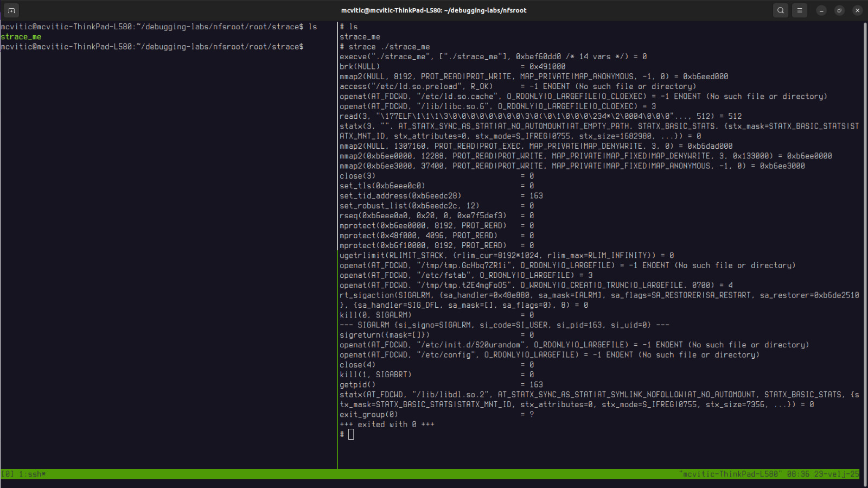The image size is (868, 488).
Task: Click the terminal scrollbar on right edge
Action: coord(865,244)
